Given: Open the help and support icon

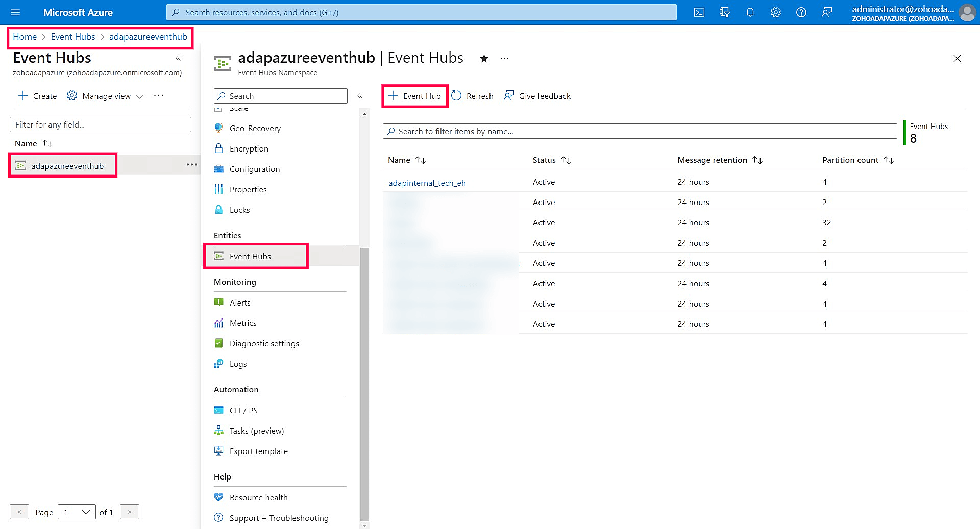Looking at the screenshot, I should tap(801, 12).
